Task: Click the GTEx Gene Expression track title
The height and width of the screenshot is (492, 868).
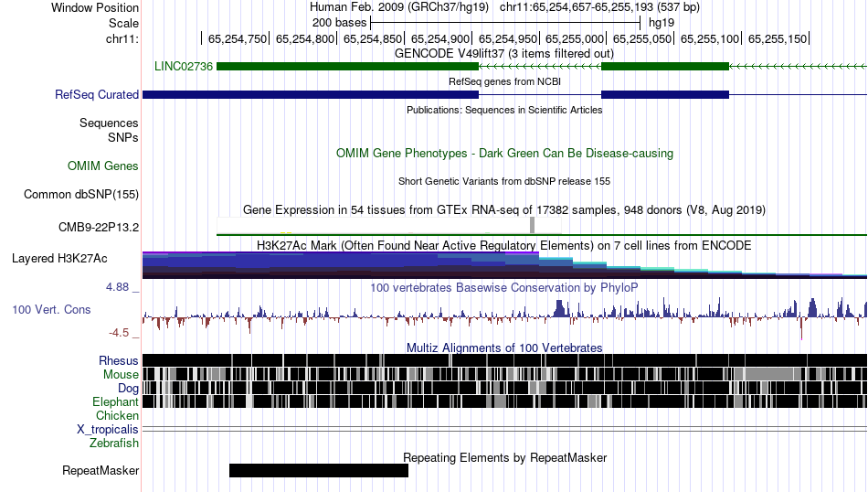Action: pyautogui.click(x=504, y=210)
